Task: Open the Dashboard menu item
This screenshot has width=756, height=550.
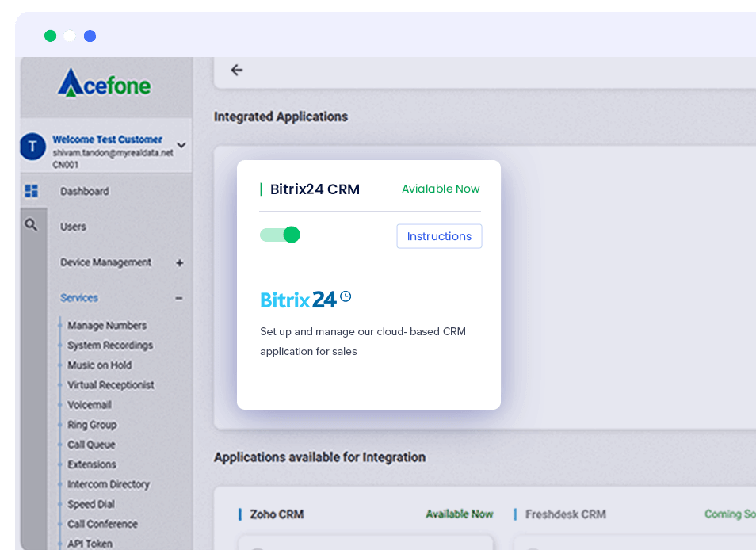Action: (x=85, y=191)
